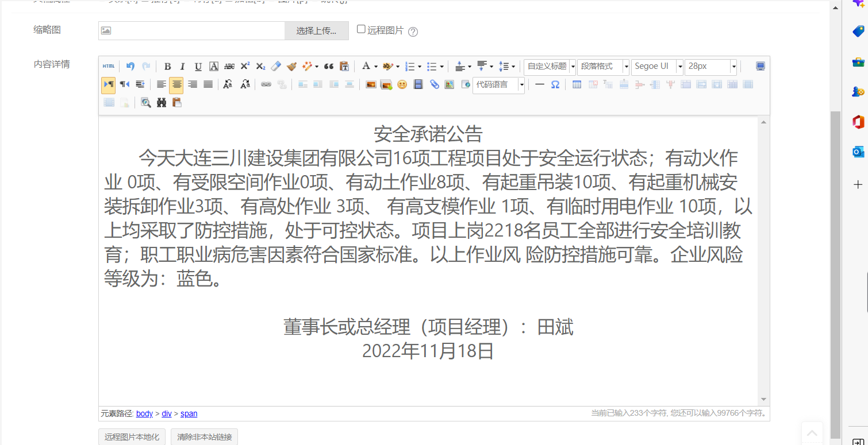This screenshot has width=868, height=445.
Task: Increase indent with first-line indent icon
Action: 140,84
